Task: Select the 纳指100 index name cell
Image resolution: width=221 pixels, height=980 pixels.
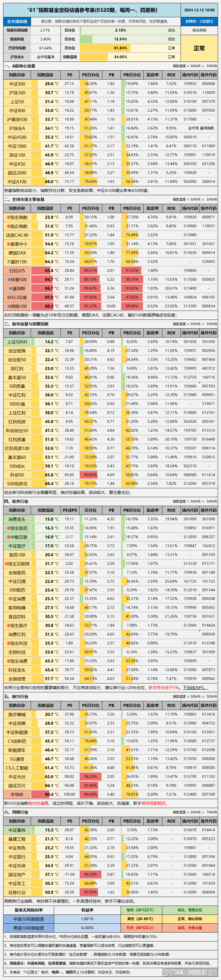Action: [17, 306]
